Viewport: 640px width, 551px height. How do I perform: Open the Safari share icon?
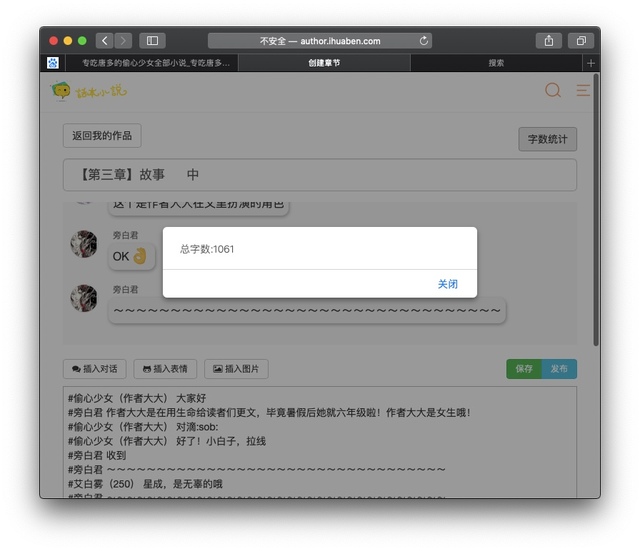548,41
